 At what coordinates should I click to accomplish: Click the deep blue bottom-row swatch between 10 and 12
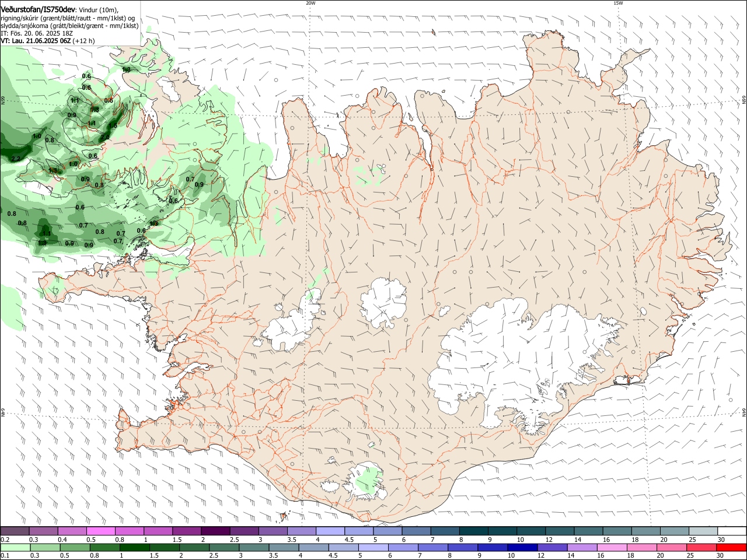[x=523, y=547]
